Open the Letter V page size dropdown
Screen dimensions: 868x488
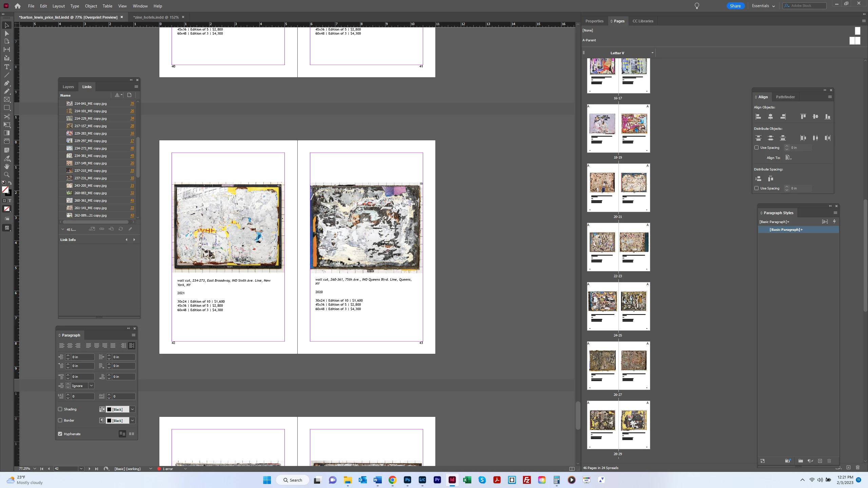click(x=652, y=53)
